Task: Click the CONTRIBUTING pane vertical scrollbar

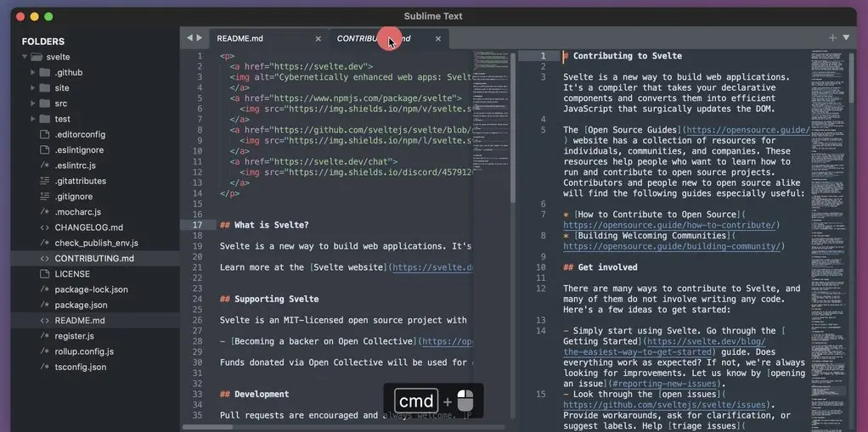Action: (x=853, y=76)
